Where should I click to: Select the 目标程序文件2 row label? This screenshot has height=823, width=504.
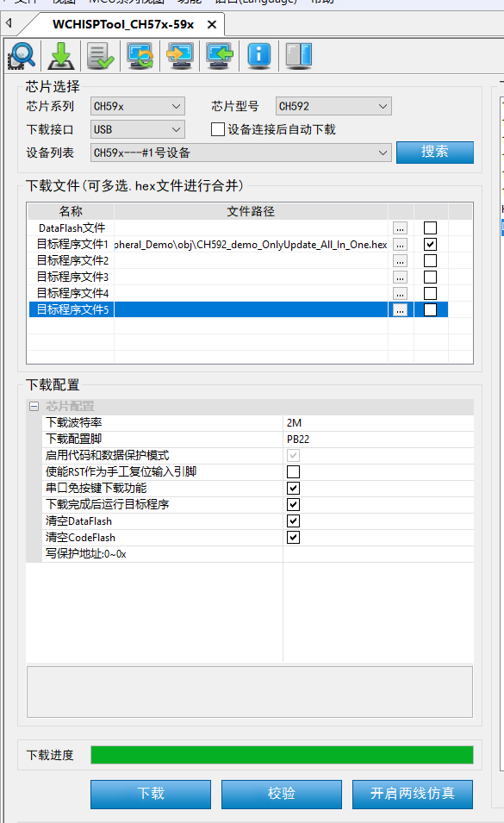(x=72, y=261)
